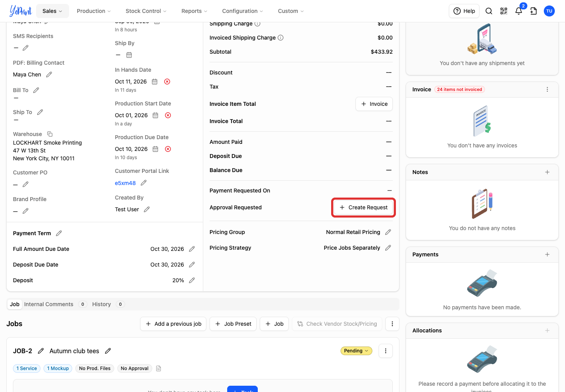Open the Help button

click(x=465, y=11)
